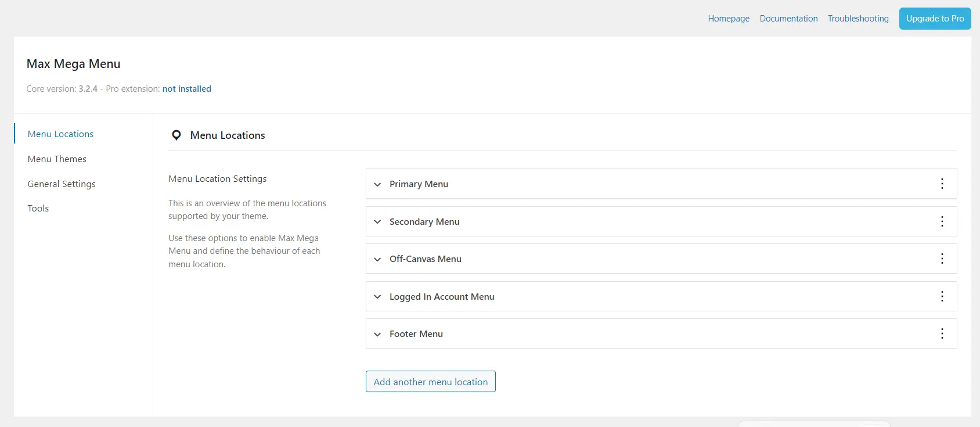Open the Footer Menu three-dot options
The width and height of the screenshot is (980, 427).
click(x=942, y=333)
